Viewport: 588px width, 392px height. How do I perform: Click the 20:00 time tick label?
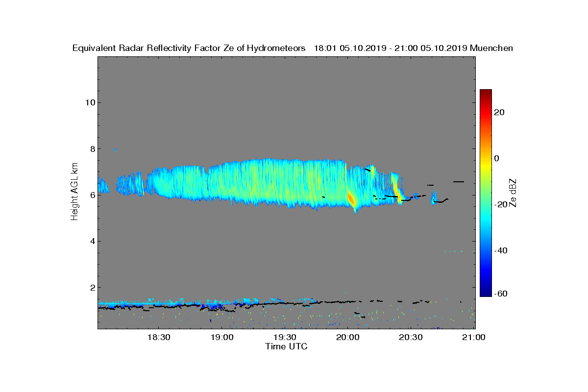tap(348, 337)
